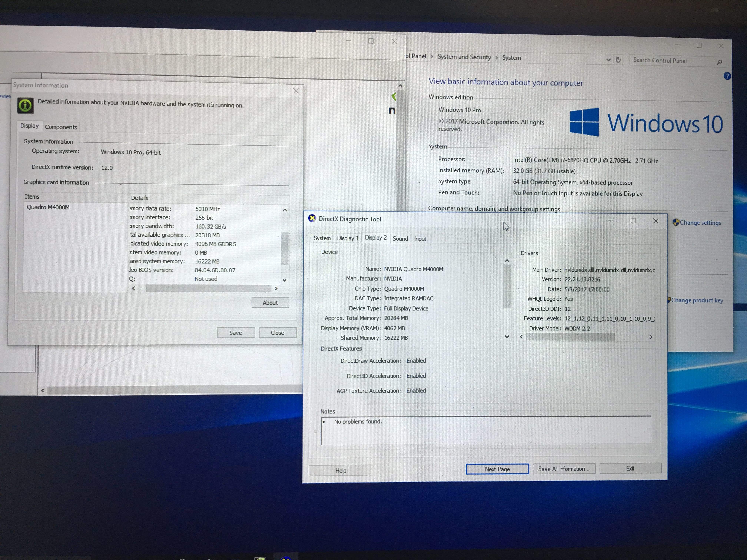Open the Sound tab in DirectX Diagnostic Tool
The image size is (747, 560).
click(400, 239)
